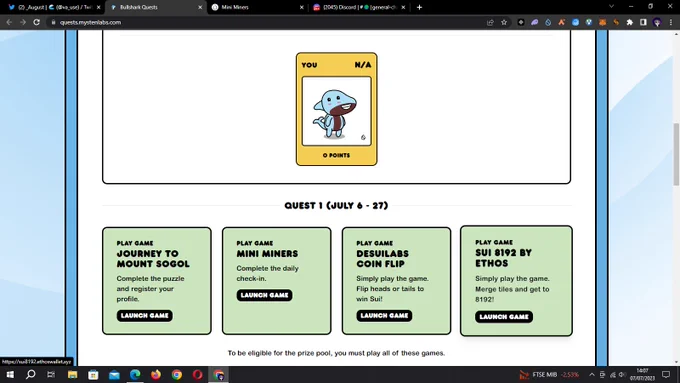Open Opera browser from taskbar
Image resolution: width=680 pixels, height=383 pixels.
(197, 374)
